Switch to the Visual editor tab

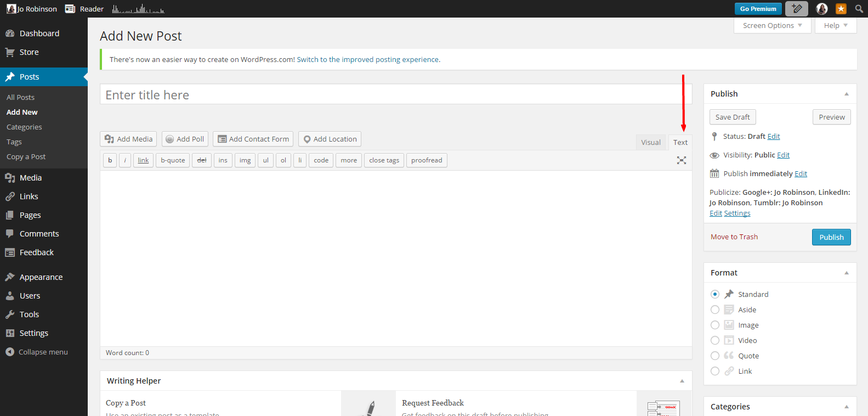click(x=651, y=142)
